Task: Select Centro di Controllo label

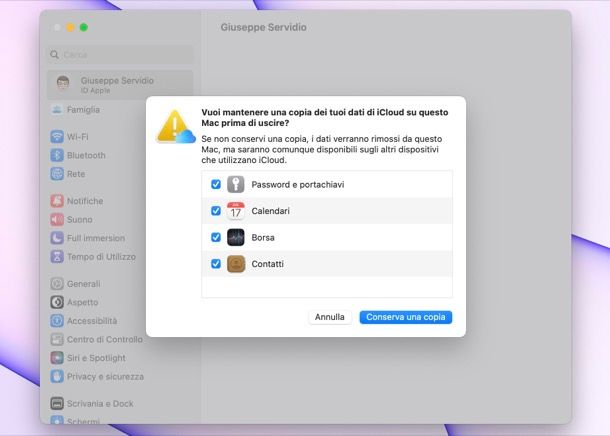Action: point(105,340)
